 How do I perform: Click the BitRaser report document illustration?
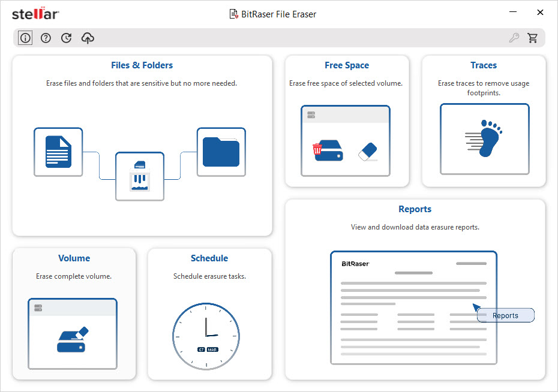(413, 307)
